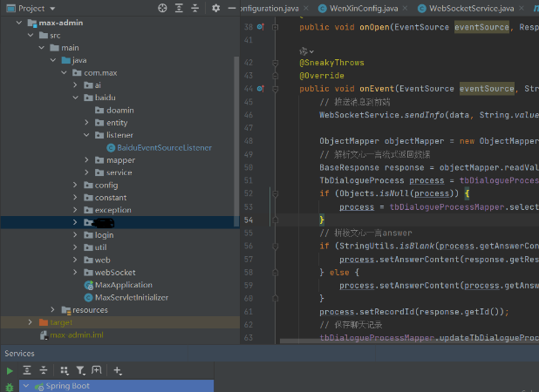This screenshot has width=539, height=392.
Task: Collapse all in Services toolbar
Action: click(44, 370)
